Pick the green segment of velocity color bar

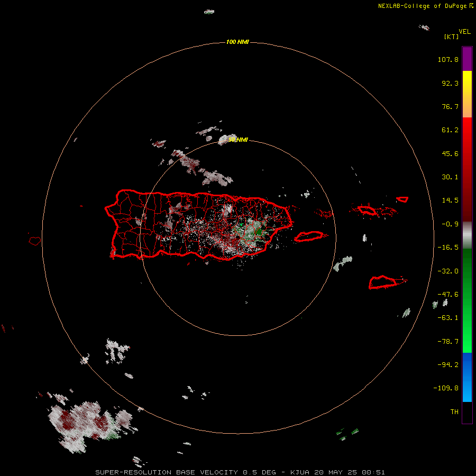467,300
